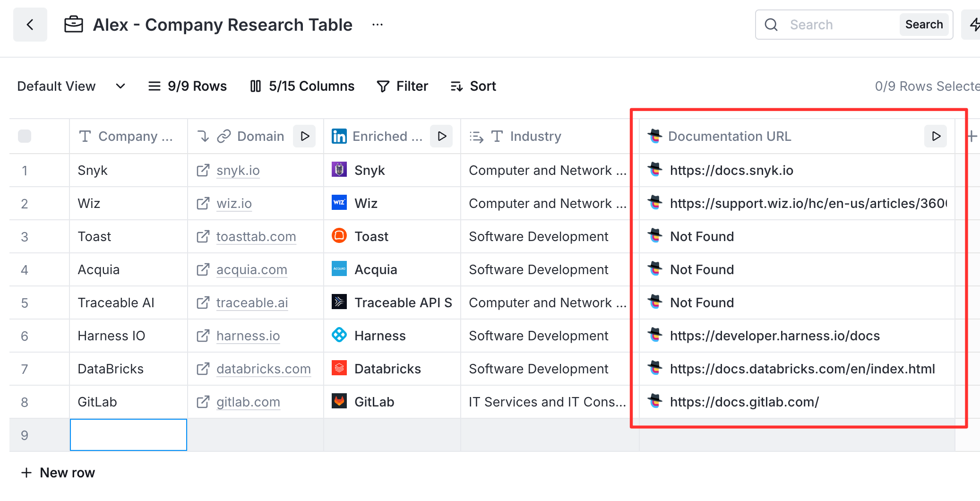This screenshot has width=980, height=501.
Task: Select the Traceable AI company cell
Action: point(129,302)
